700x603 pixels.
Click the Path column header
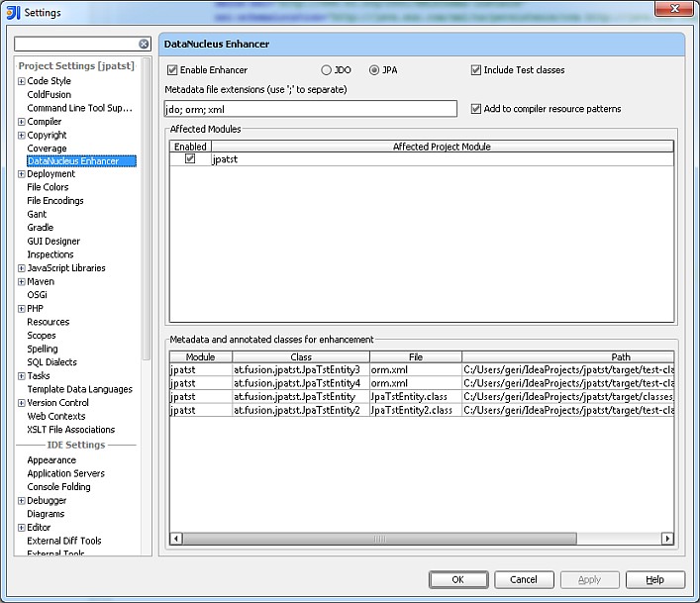[x=568, y=357]
